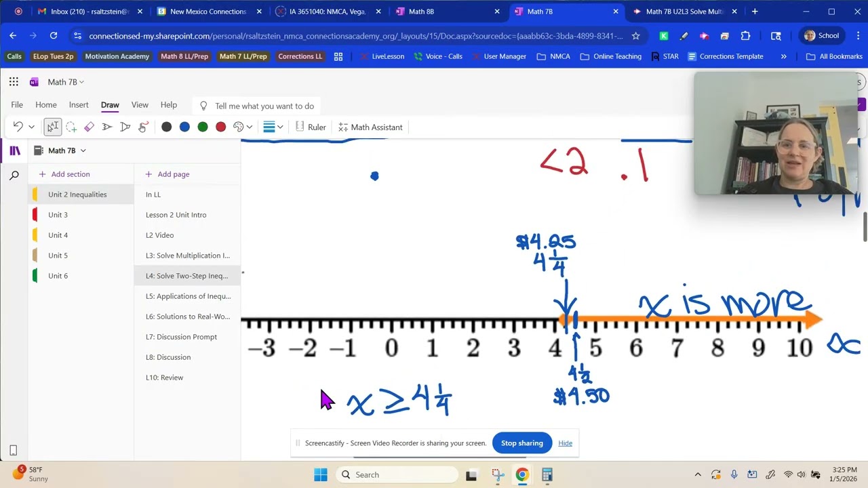
Task: Open the All Bookmarks folder
Action: (x=834, y=56)
